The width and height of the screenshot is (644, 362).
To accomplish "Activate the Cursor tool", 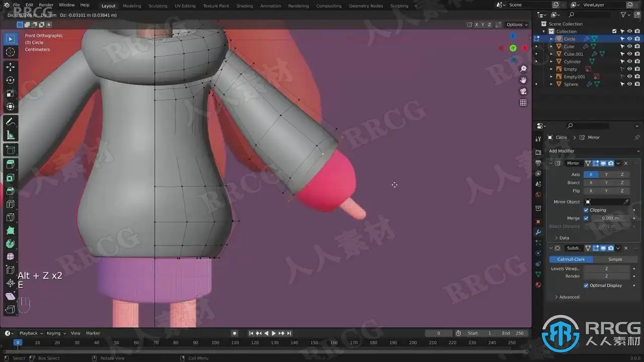I will point(11,52).
